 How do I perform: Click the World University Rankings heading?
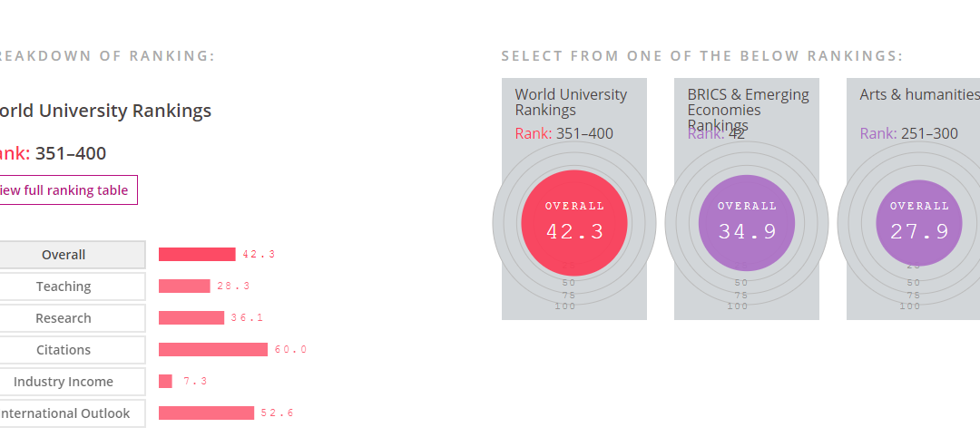point(103,112)
